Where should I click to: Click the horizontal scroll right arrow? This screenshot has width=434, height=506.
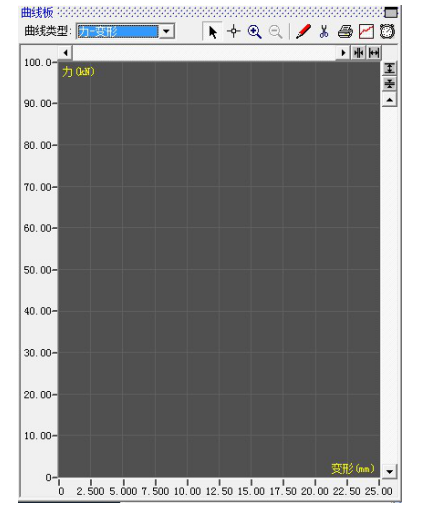coord(343,53)
